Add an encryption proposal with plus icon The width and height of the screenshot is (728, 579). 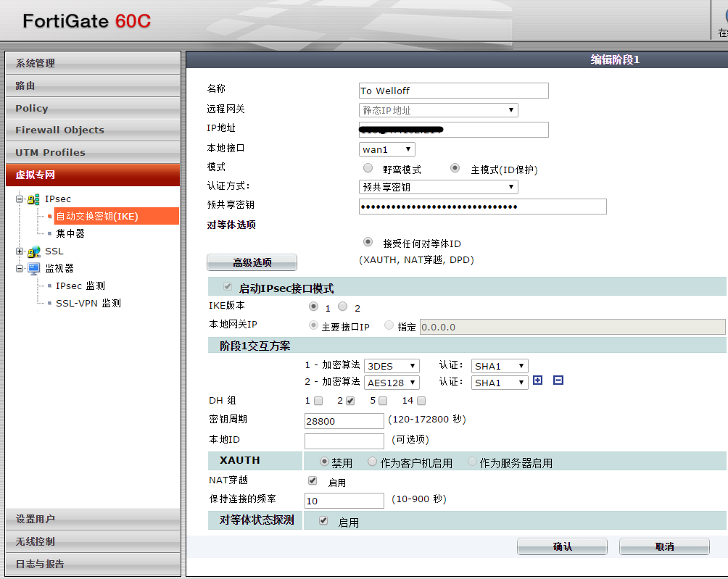click(x=537, y=380)
